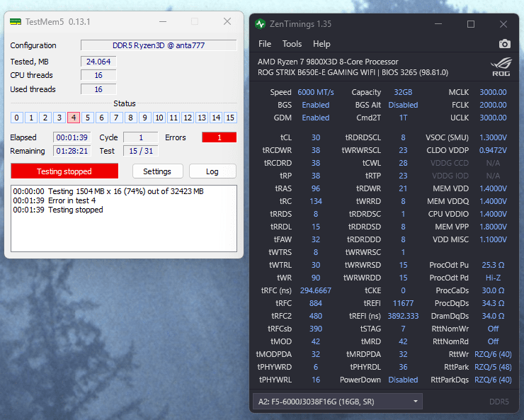This screenshot has width=524, height=420.
Task: Click the Elapsed time 00:01:39 field
Action: coord(72,137)
